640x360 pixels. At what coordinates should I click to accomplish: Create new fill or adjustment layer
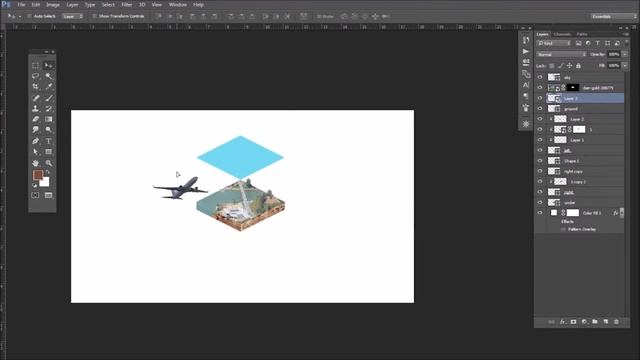584,322
